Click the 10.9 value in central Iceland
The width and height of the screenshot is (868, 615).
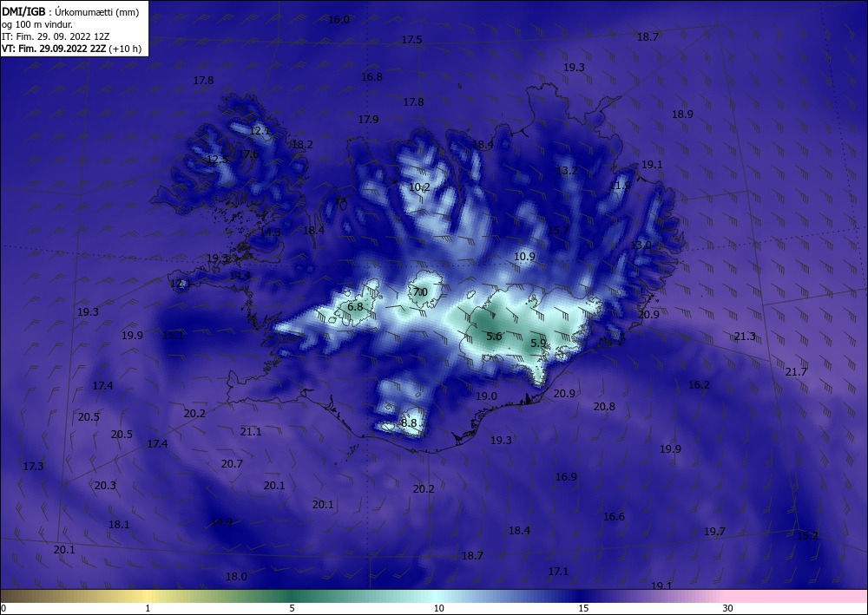click(x=524, y=257)
